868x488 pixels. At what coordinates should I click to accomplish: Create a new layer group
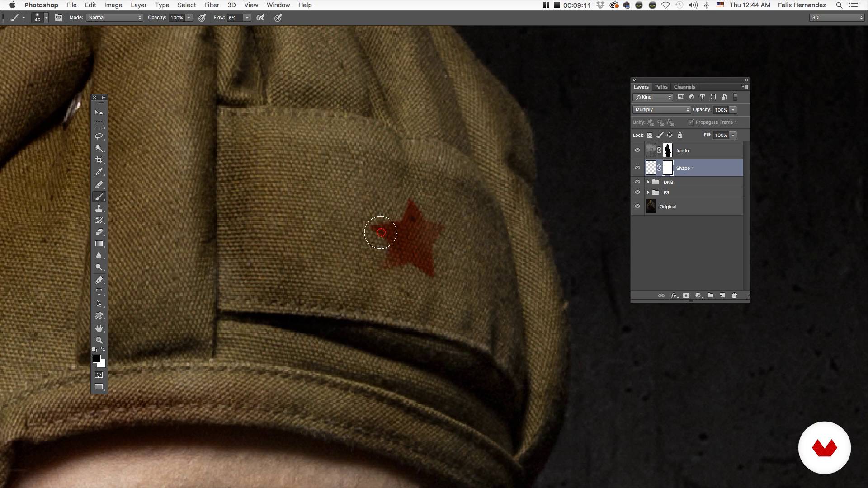click(x=710, y=296)
